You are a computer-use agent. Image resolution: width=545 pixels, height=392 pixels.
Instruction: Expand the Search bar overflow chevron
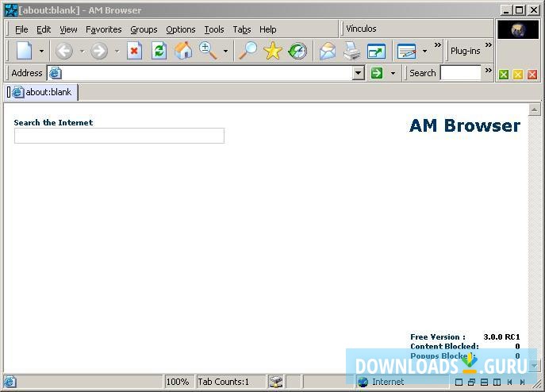coord(489,70)
